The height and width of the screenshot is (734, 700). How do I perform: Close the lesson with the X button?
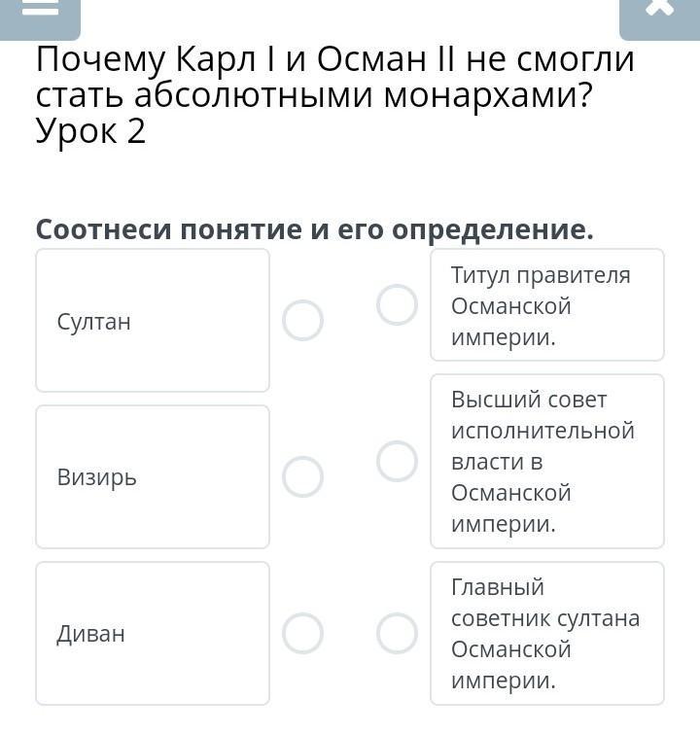[658, 10]
